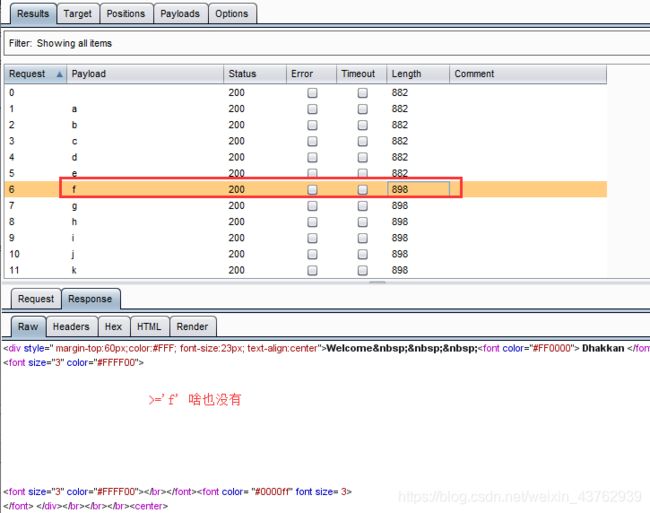
Task: Click length 882 cell of request 0
Action: point(400,93)
